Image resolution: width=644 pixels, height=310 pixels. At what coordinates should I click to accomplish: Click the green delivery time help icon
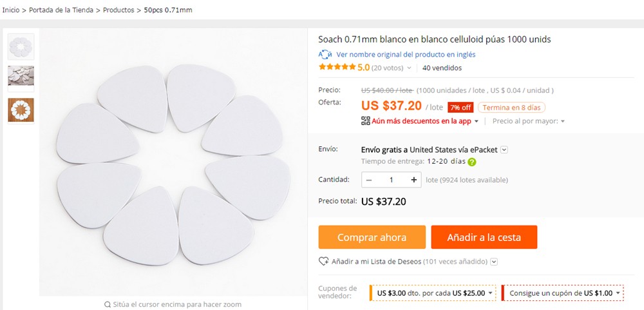472,162
